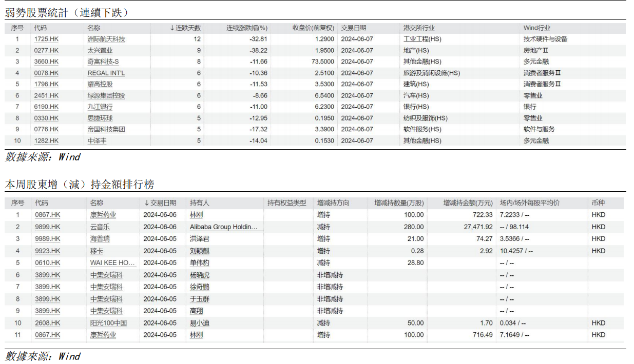
Task: Select industry cell 旅游及消闲设施(HS)
Action: [x=432, y=73]
